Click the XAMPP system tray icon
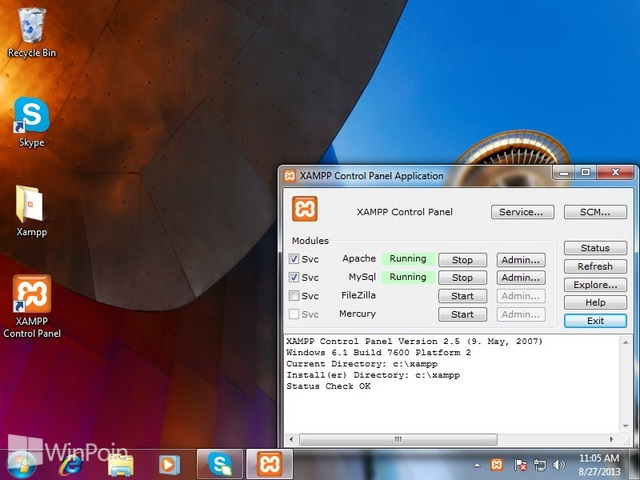This screenshot has height=480, width=640. coord(497,464)
